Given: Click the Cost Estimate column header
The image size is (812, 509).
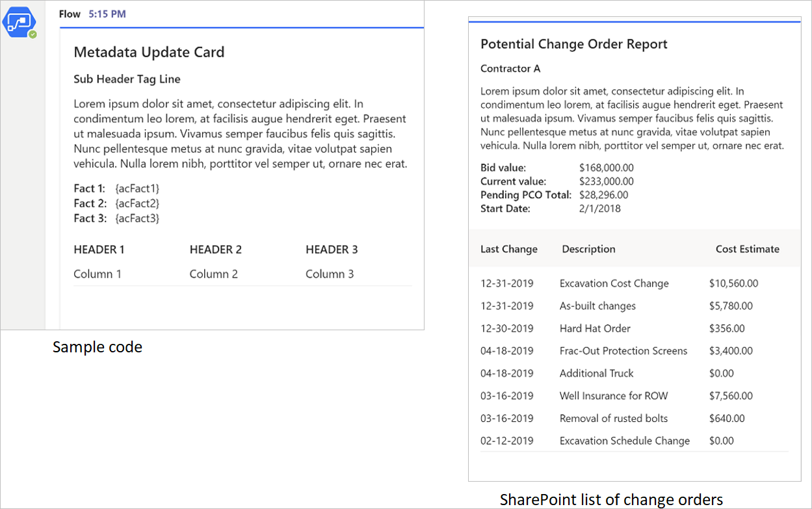Looking at the screenshot, I should pos(748,249).
